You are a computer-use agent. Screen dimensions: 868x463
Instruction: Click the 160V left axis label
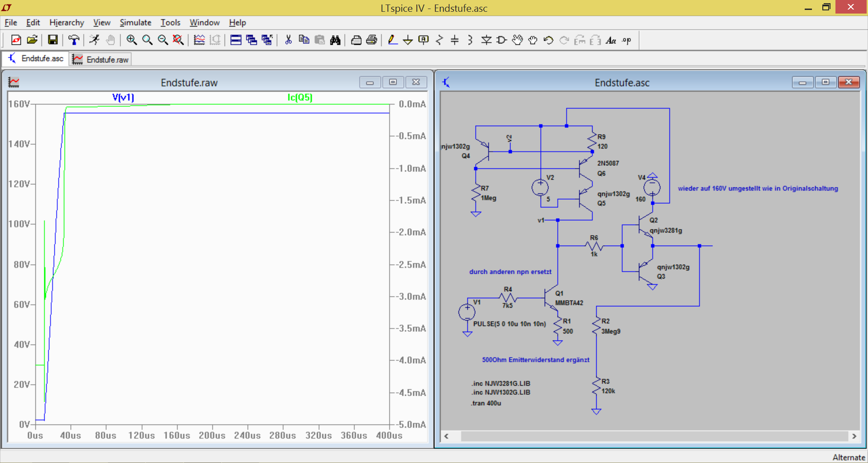point(19,104)
